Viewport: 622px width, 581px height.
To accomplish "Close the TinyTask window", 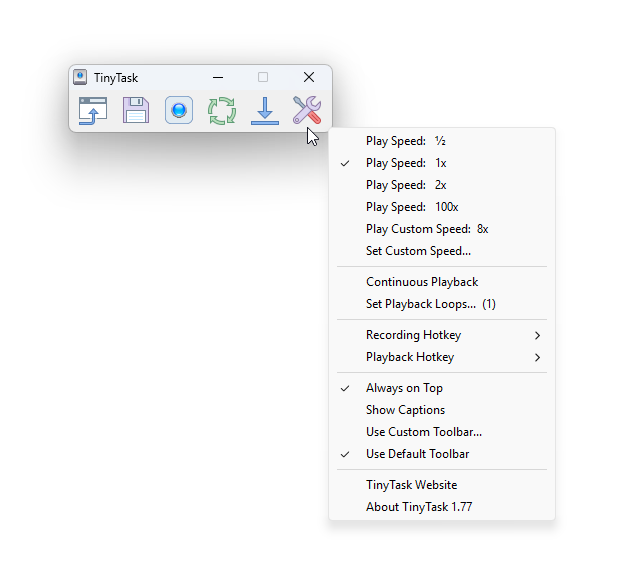I will pyautogui.click(x=309, y=77).
